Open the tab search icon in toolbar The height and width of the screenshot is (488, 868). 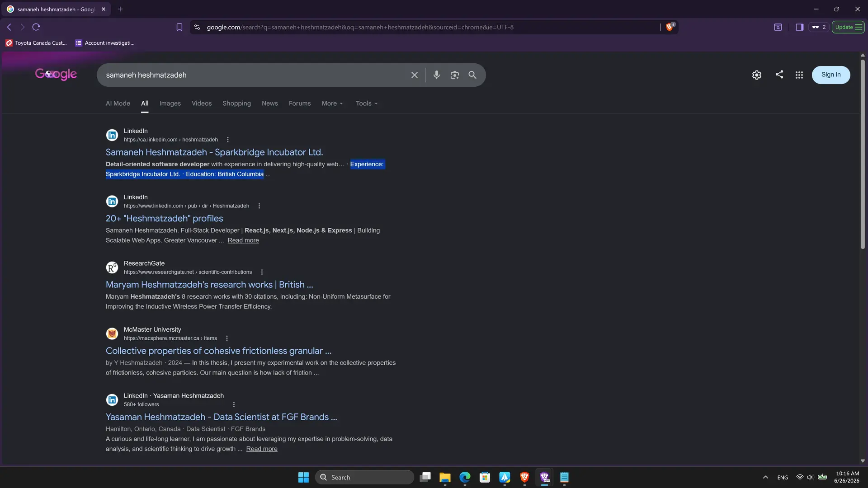pos(778,27)
